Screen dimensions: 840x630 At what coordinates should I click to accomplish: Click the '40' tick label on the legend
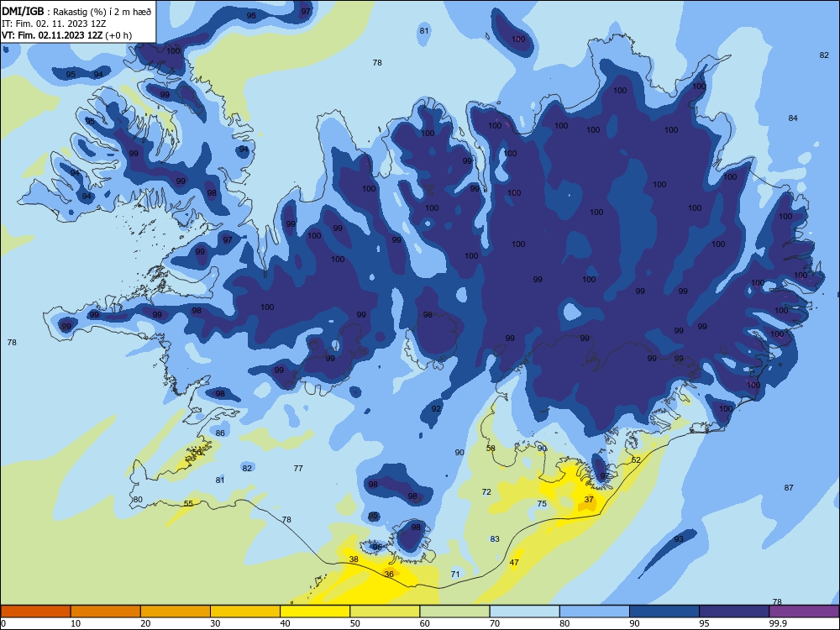[x=286, y=623]
